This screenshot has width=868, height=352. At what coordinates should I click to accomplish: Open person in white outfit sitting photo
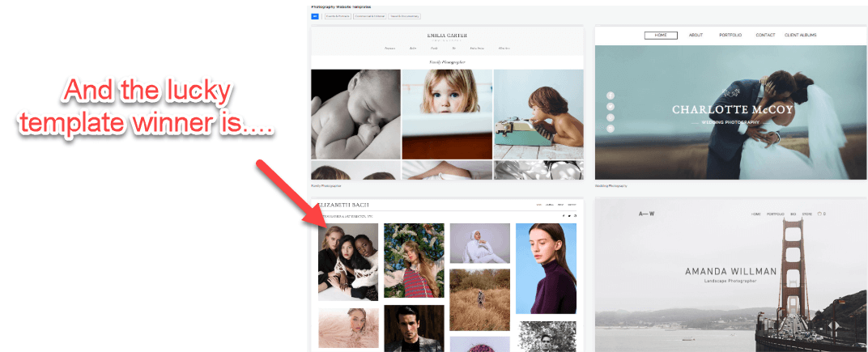[480, 243]
